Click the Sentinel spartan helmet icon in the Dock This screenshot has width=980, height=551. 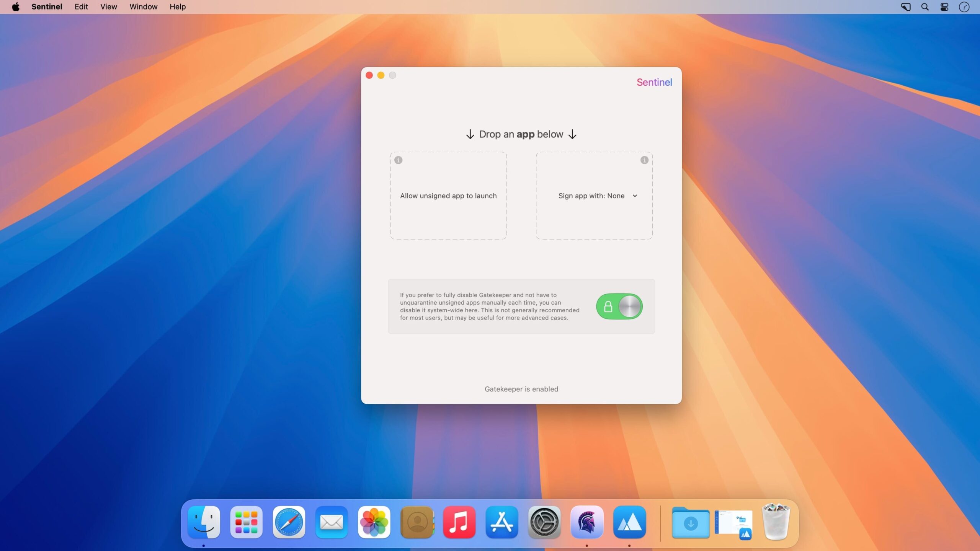[587, 522]
